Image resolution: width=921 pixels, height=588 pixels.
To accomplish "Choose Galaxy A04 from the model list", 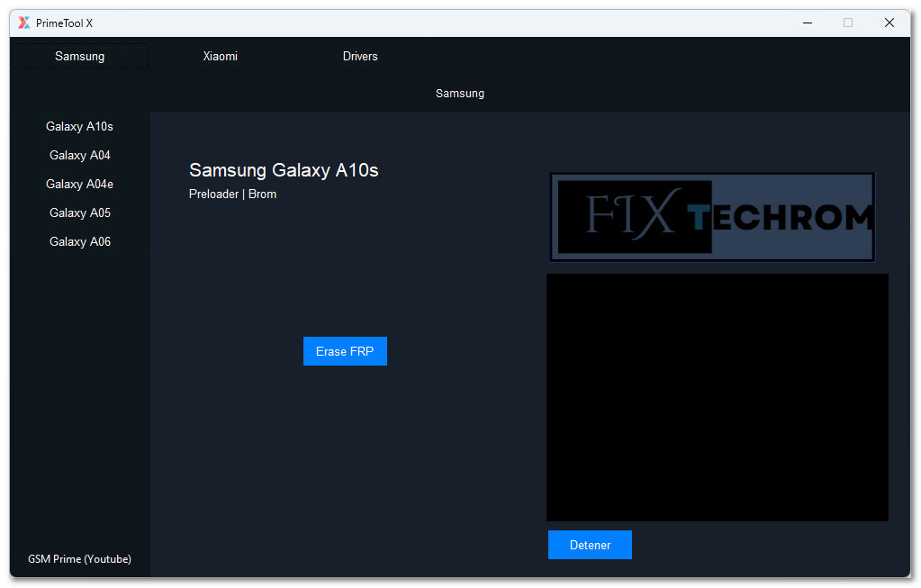I will (80, 155).
